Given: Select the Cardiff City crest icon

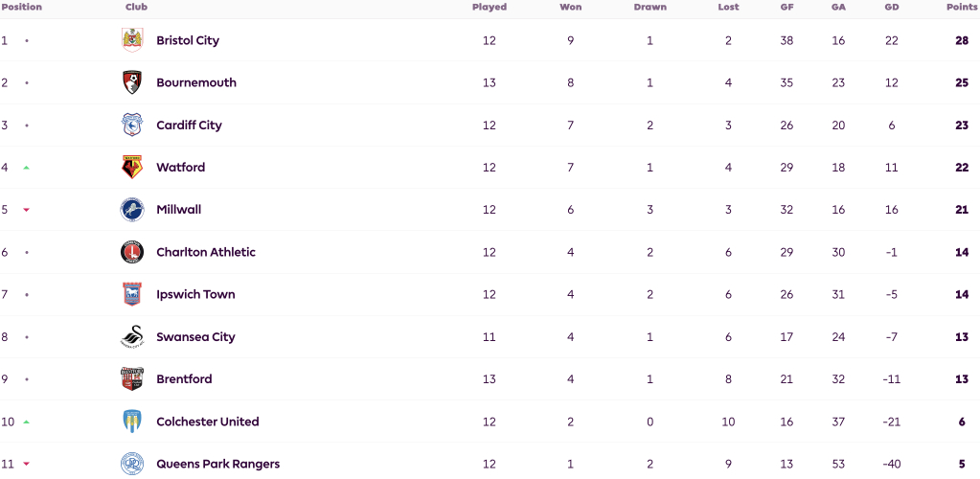Looking at the screenshot, I should [x=132, y=125].
